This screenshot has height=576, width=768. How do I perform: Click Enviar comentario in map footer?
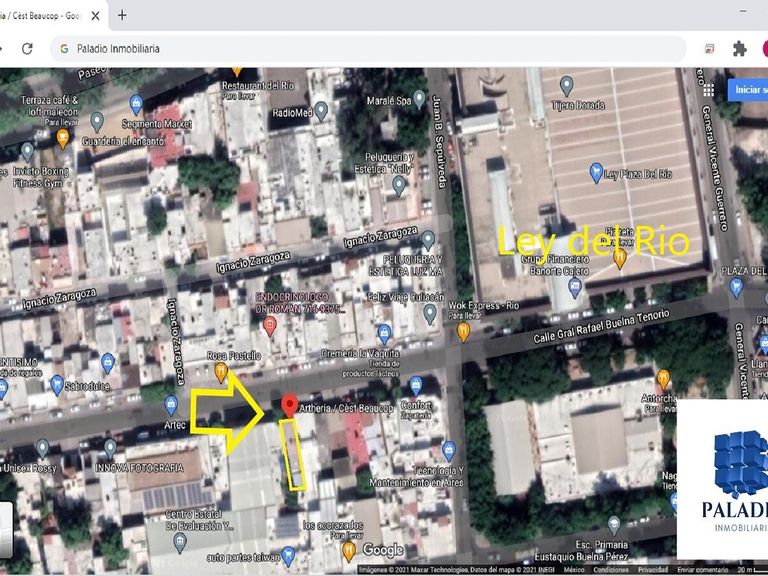[x=703, y=570]
